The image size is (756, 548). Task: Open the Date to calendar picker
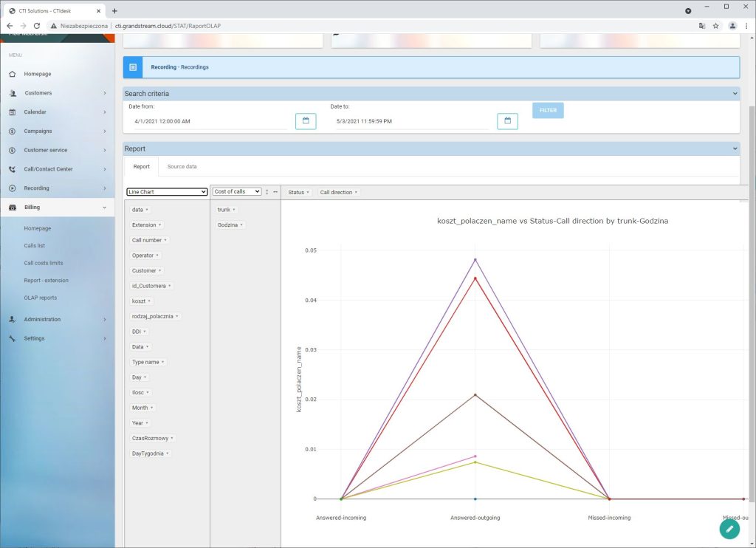click(507, 121)
